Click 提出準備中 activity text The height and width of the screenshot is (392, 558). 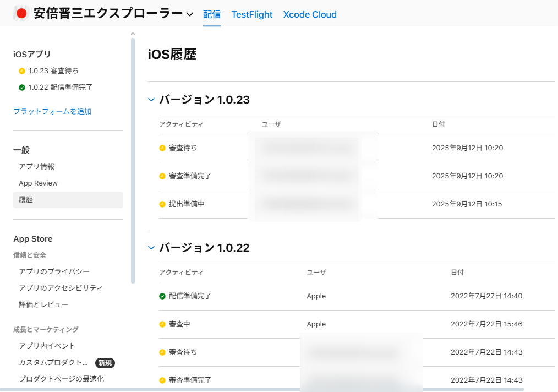pyautogui.click(x=187, y=204)
